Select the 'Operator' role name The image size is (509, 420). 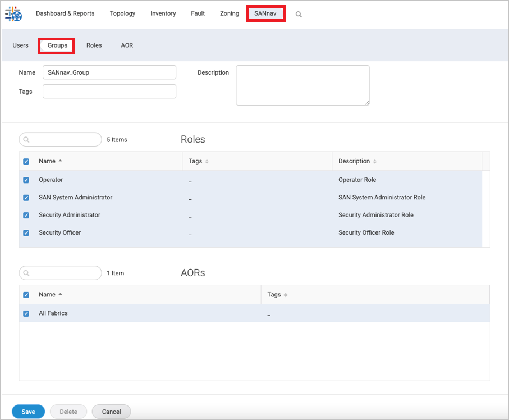51,180
